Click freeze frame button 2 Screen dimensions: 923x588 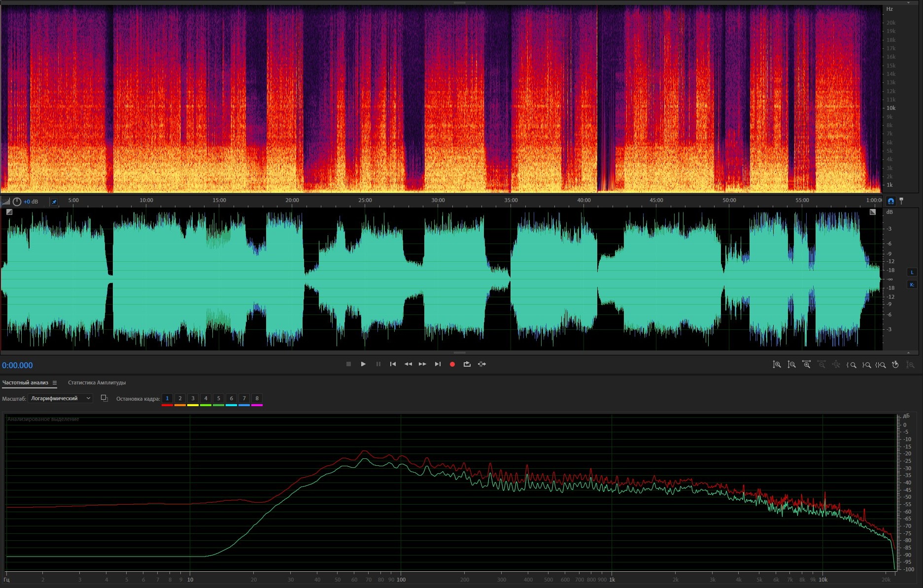180,398
